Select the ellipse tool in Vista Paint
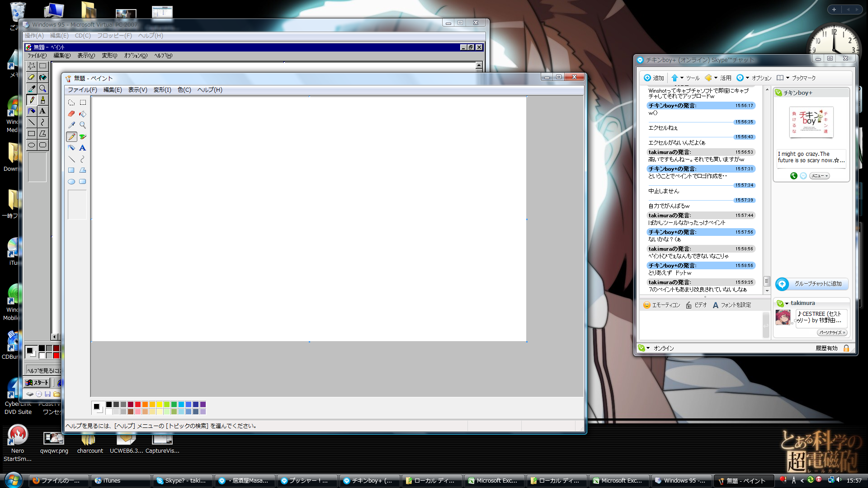 71,182
